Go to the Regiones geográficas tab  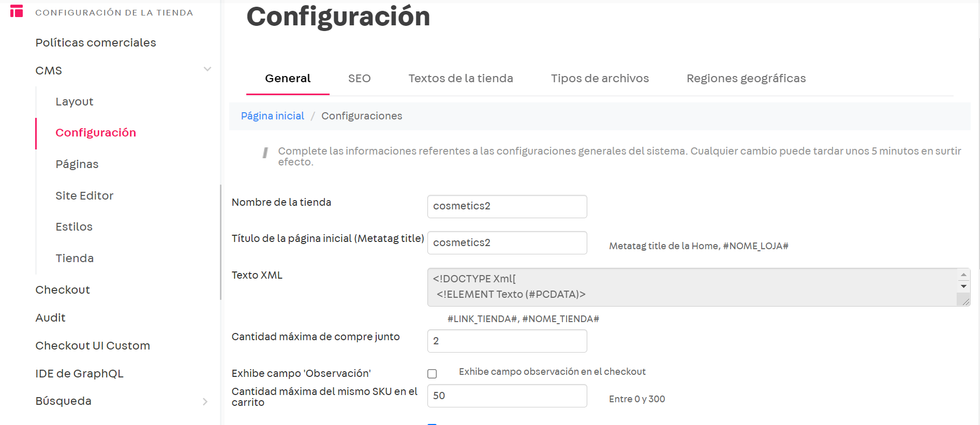coord(746,79)
